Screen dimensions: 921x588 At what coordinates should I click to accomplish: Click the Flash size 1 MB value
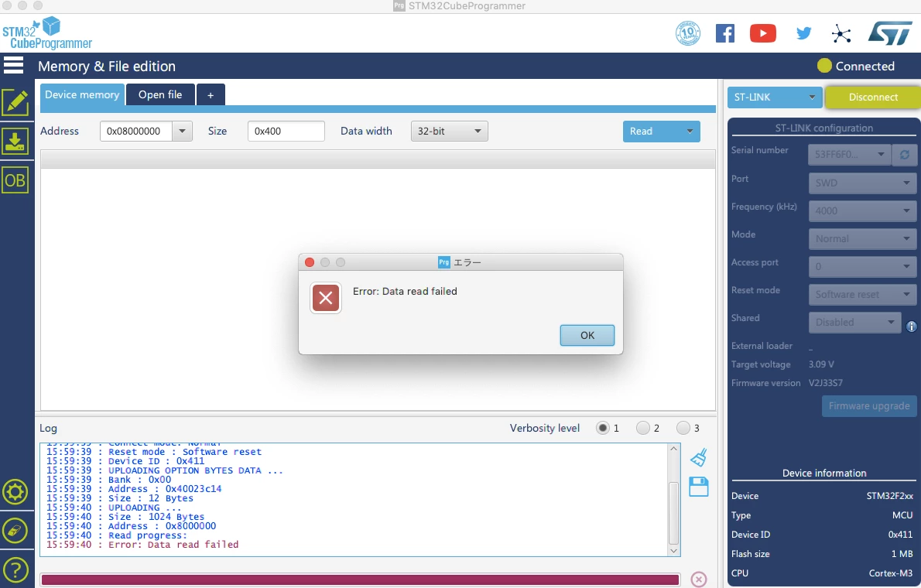[902, 554]
